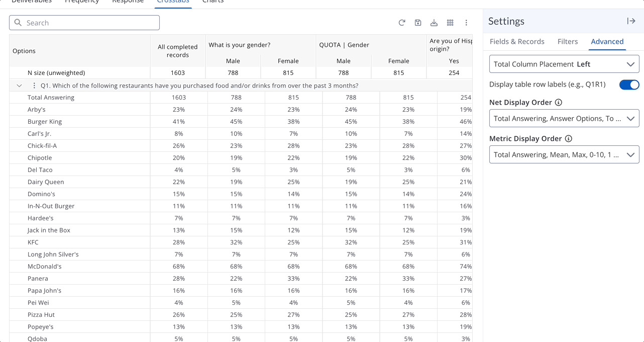Viewport: 644px width, 342px height.
Task: Open the grid view icon
Action: tap(450, 23)
